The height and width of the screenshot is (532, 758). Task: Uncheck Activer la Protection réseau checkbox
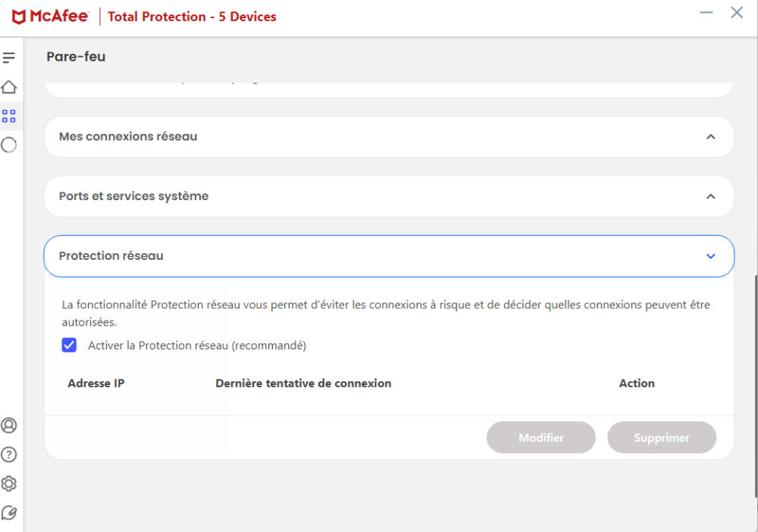(x=70, y=346)
